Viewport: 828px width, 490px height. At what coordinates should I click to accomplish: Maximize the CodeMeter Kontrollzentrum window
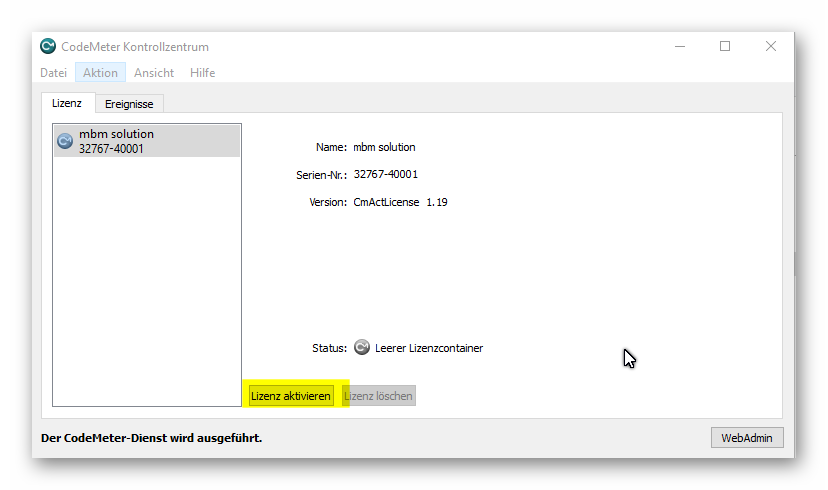(725, 46)
